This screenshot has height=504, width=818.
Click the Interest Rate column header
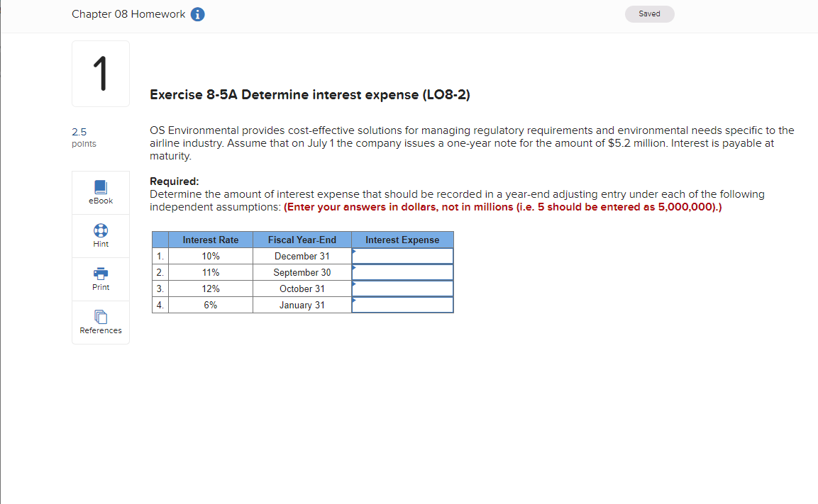click(211, 240)
